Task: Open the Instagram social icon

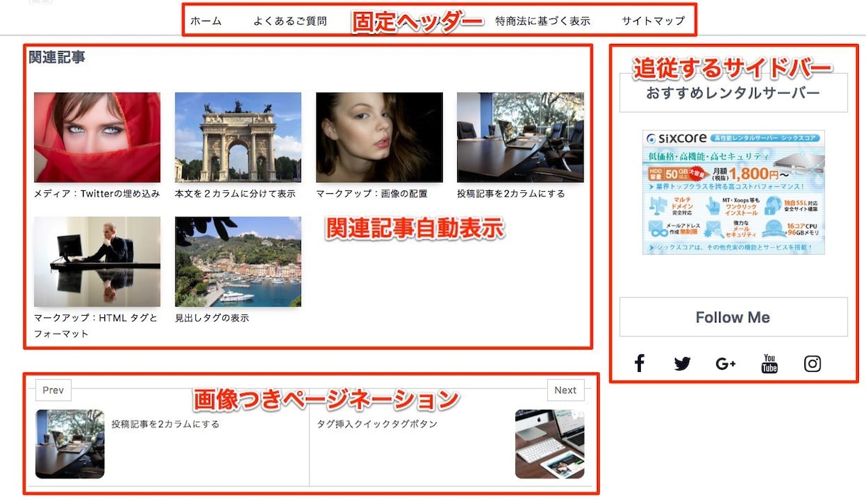Action: tap(813, 364)
